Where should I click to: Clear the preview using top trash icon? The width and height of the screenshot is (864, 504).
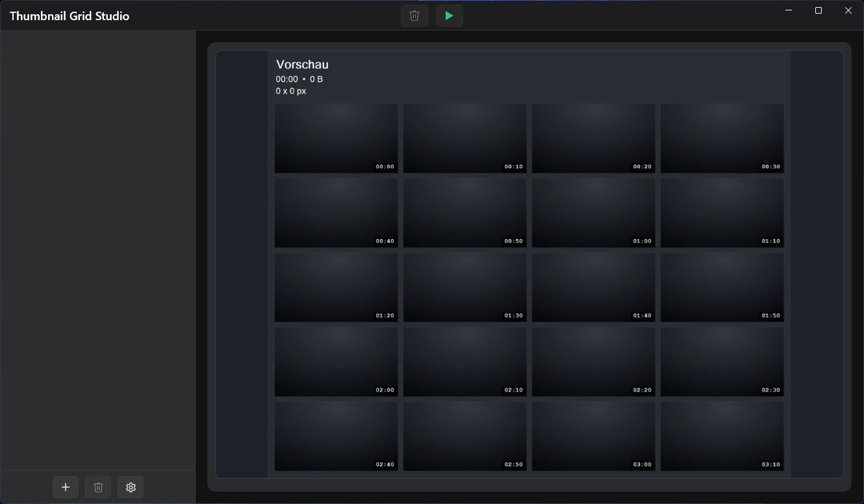(414, 16)
